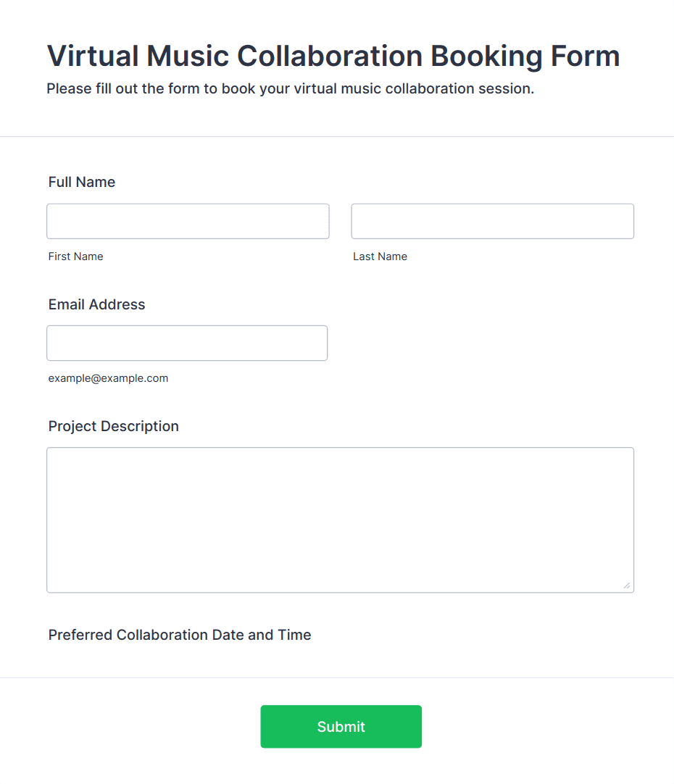Click the divider line below the header

click(x=337, y=136)
